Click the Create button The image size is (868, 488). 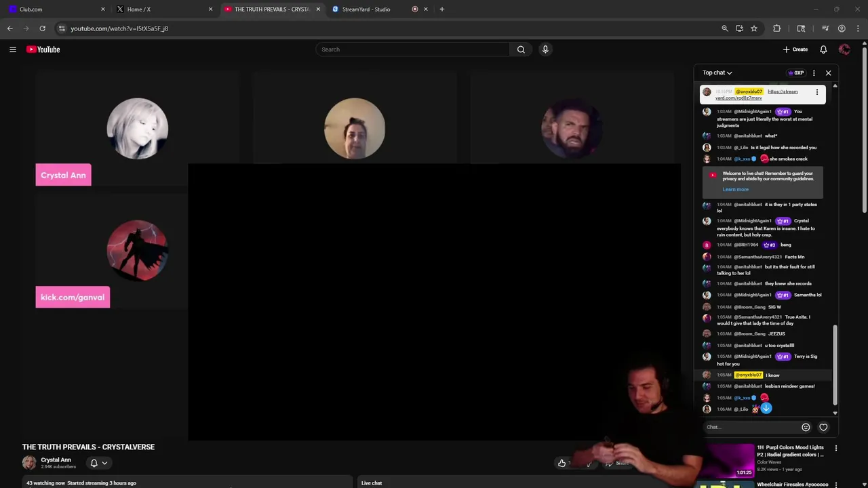(795, 49)
